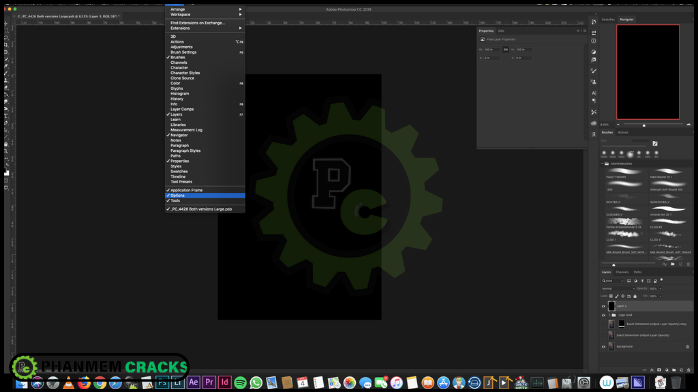
Task: Open the Extensions submenu
Action: point(205,28)
